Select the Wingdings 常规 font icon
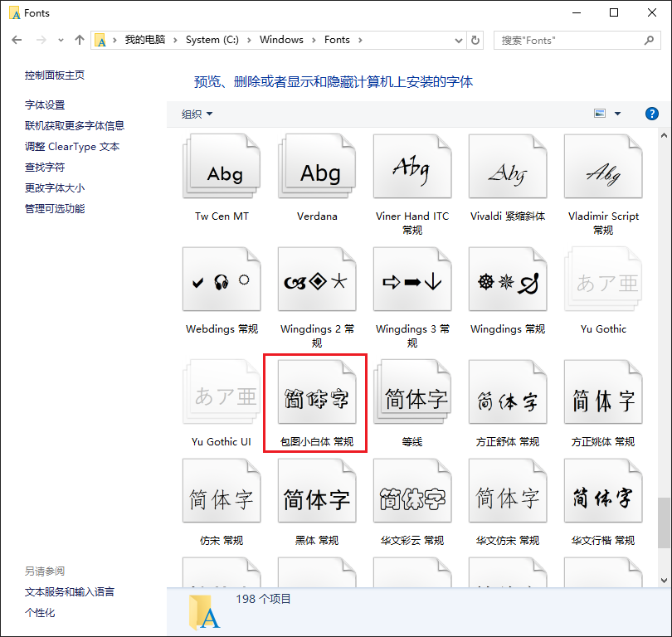This screenshot has width=672, height=637. 508,279
